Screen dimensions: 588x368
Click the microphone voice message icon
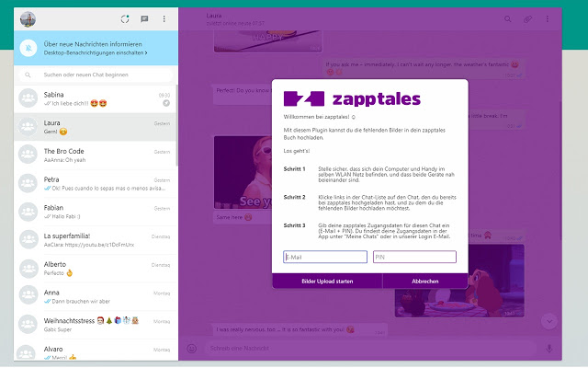coord(549,349)
